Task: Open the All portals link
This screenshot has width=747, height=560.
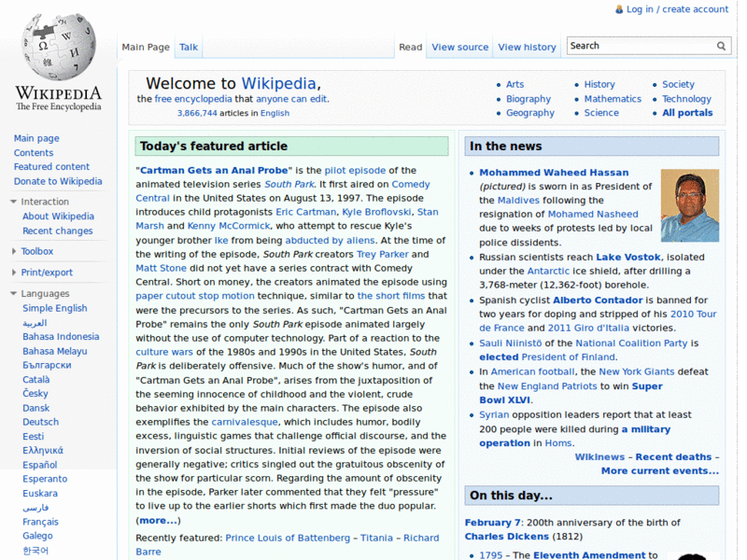Action: click(x=687, y=113)
